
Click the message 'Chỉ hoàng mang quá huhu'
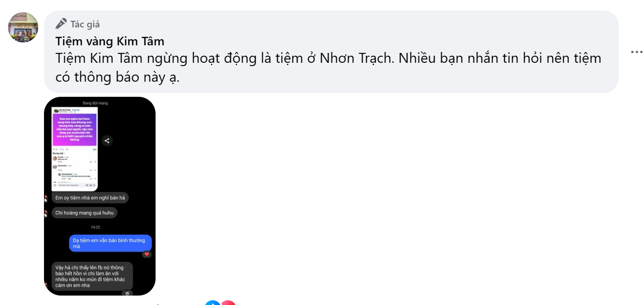85,212
